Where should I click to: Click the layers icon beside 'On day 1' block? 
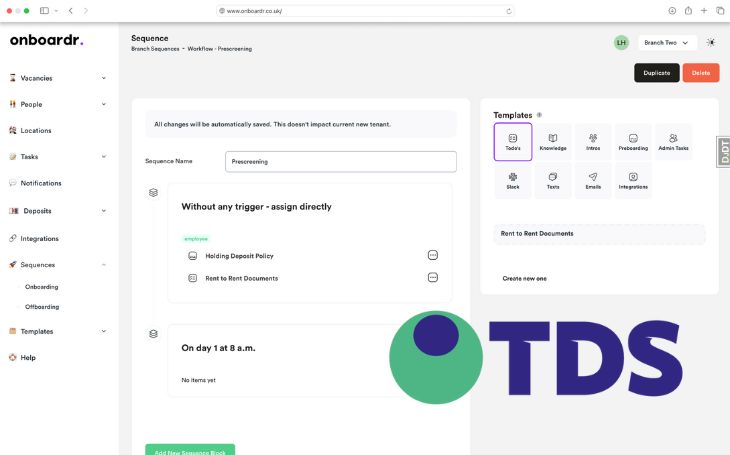click(153, 333)
